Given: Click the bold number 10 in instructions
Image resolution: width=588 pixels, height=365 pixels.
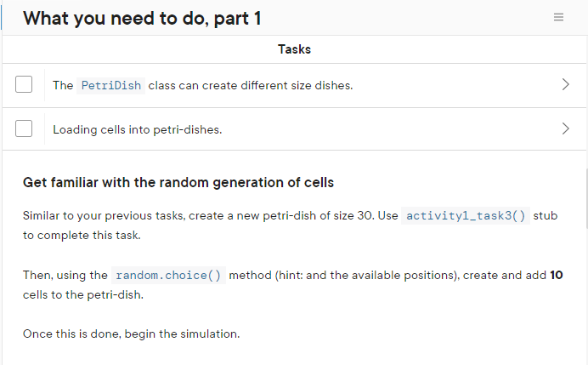Looking at the screenshot, I should (557, 275).
